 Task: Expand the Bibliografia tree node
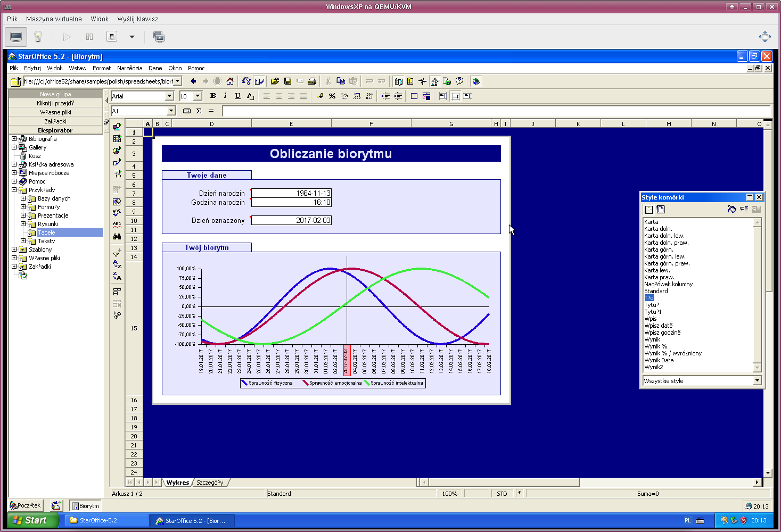(x=14, y=139)
